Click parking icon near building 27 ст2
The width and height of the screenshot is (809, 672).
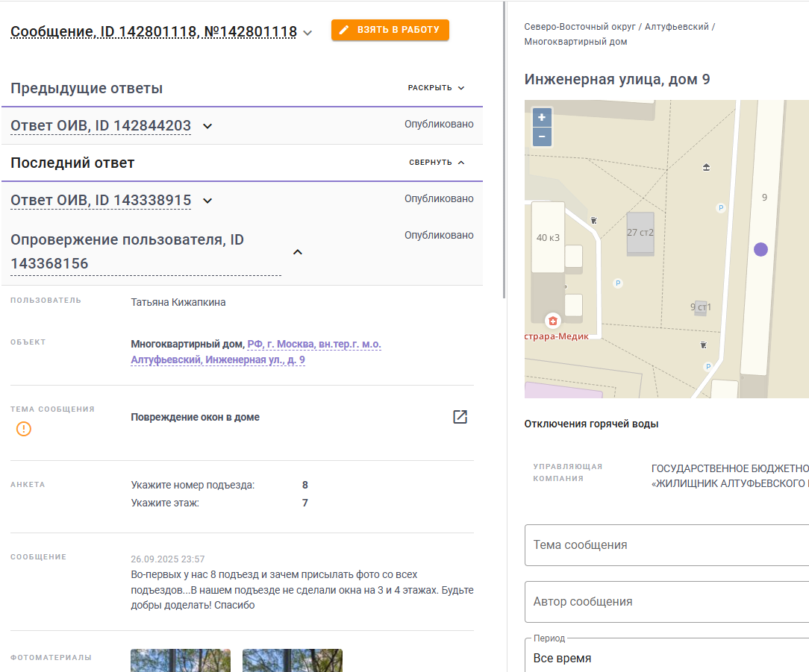coord(618,283)
